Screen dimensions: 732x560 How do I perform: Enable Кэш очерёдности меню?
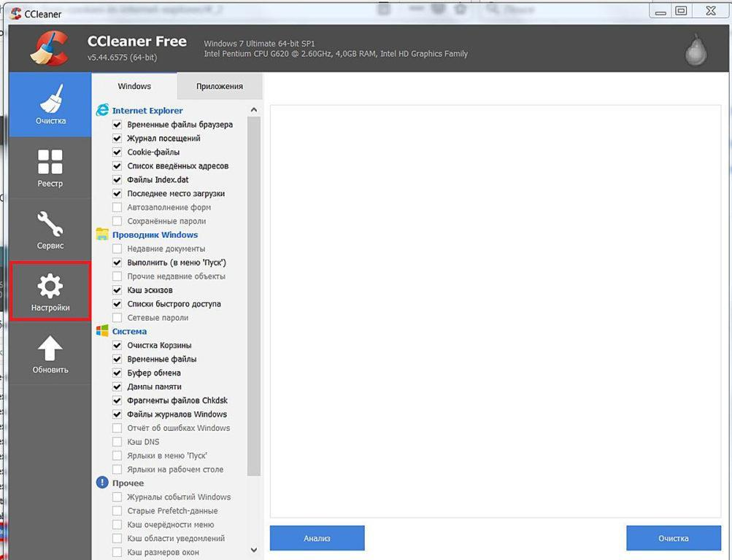pyautogui.click(x=117, y=524)
